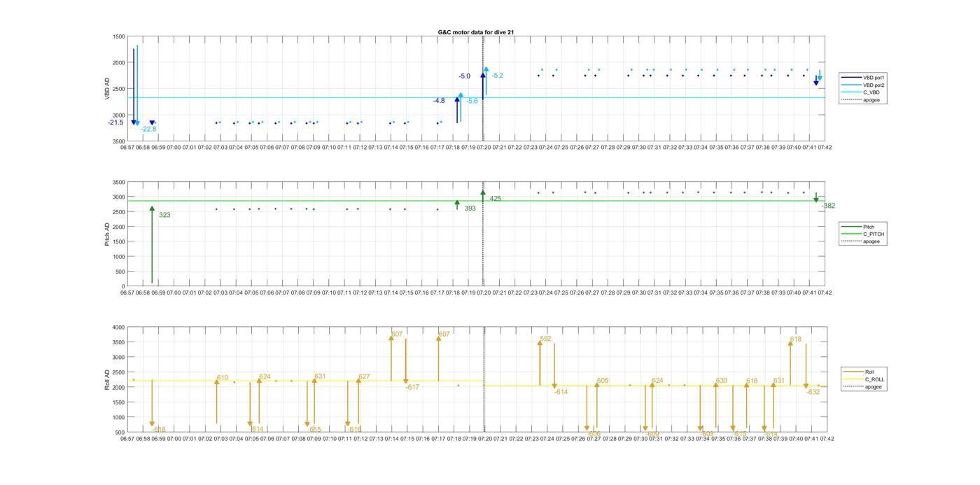The width and height of the screenshot is (980, 485).
Task: Click the 'Pitch AD' y-axis label
Action: tap(108, 234)
